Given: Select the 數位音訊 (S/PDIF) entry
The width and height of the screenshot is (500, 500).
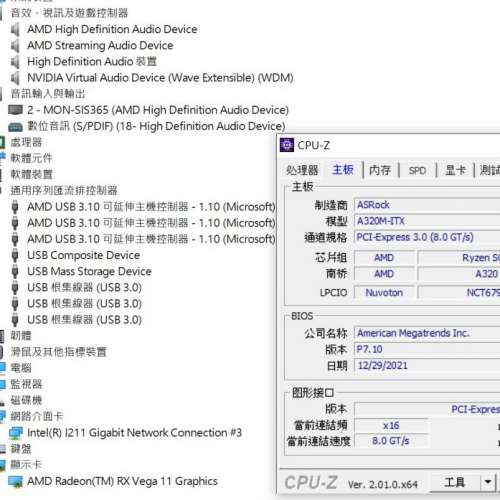Looking at the screenshot, I should [156, 126].
